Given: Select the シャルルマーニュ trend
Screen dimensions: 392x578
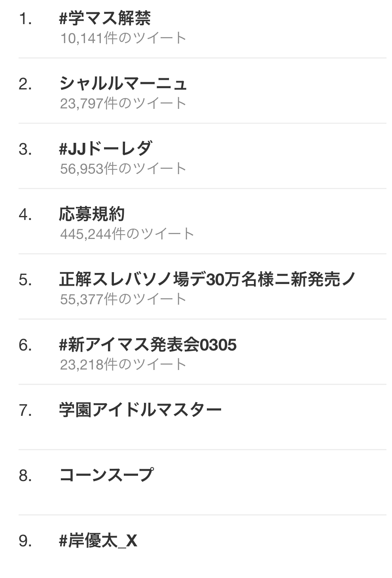Looking at the screenshot, I should pos(123,83).
